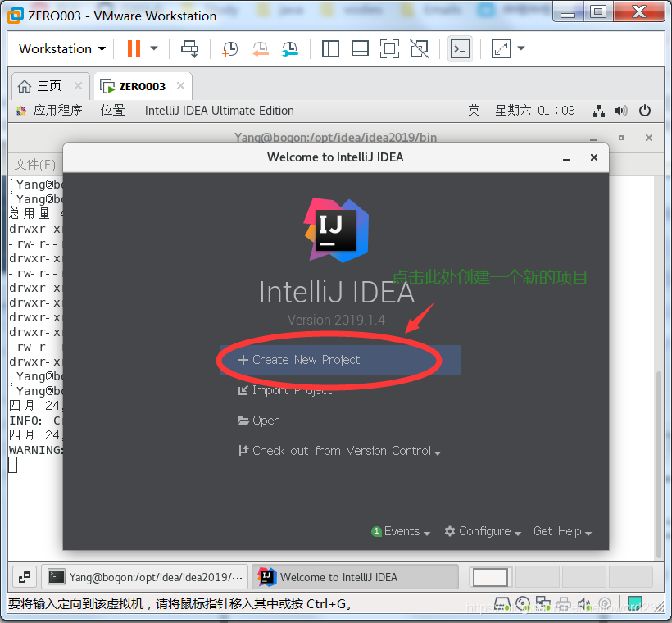Open the Configure dropdown
Viewport: 672px width, 623px height.
tap(483, 531)
